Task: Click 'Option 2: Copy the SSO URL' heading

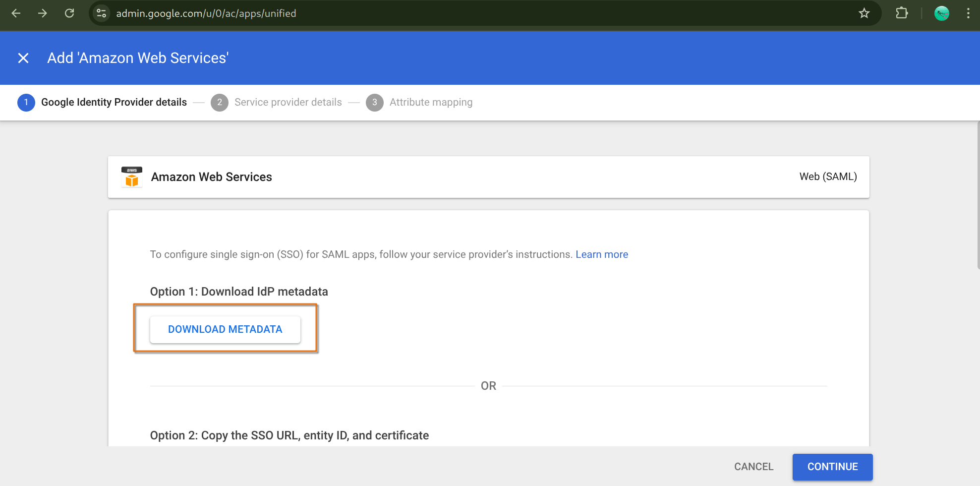Action: (289, 435)
